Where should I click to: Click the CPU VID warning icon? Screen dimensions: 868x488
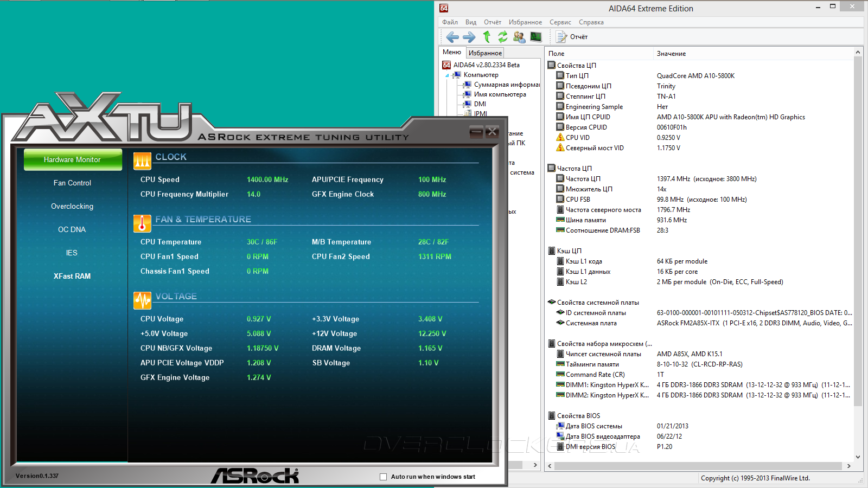560,137
